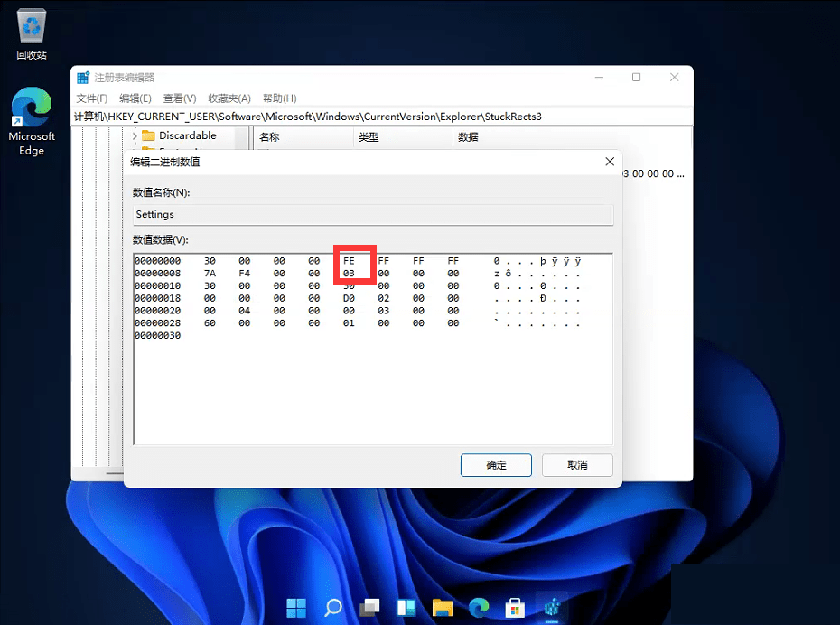Expand the Discardable tree folder

click(x=135, y=136)
